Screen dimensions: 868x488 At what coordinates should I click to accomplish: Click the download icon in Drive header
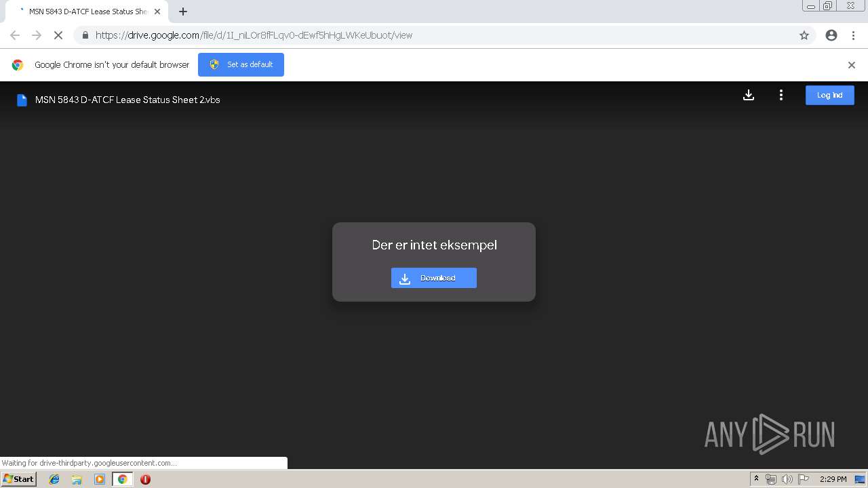[749, 96]
